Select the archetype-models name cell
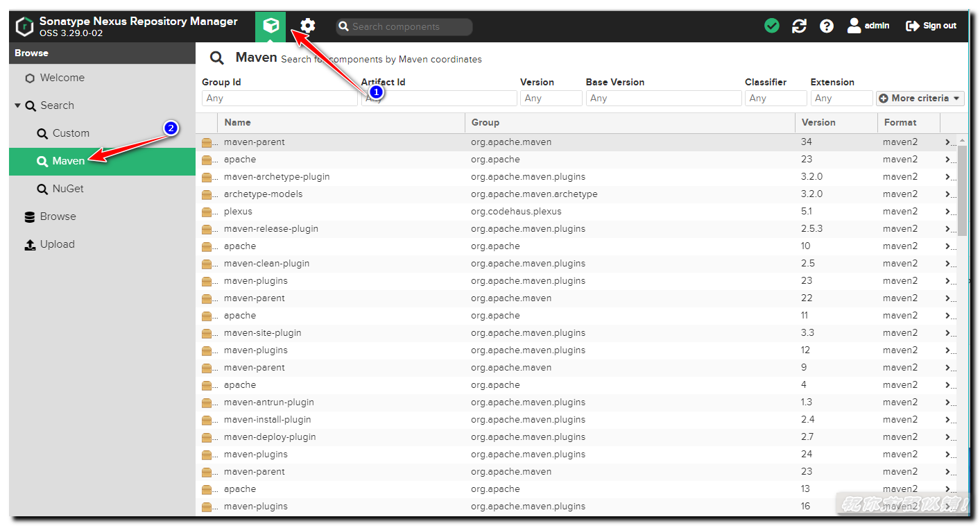This screenshot has width=980, height=526. 263,194
